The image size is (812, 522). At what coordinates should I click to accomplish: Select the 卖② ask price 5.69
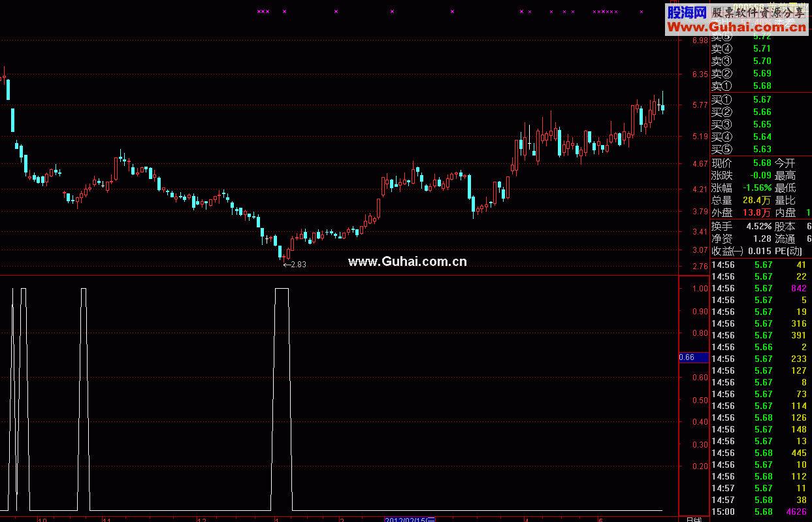(x=762, y=73)
